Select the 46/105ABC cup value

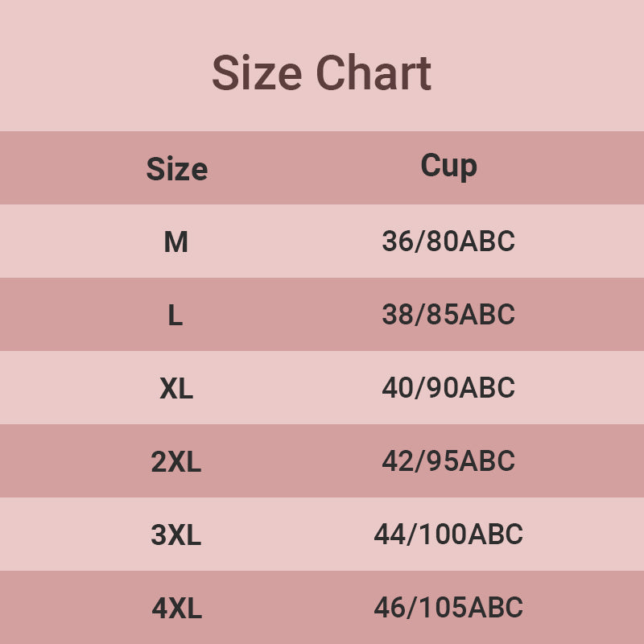point(448,608)
